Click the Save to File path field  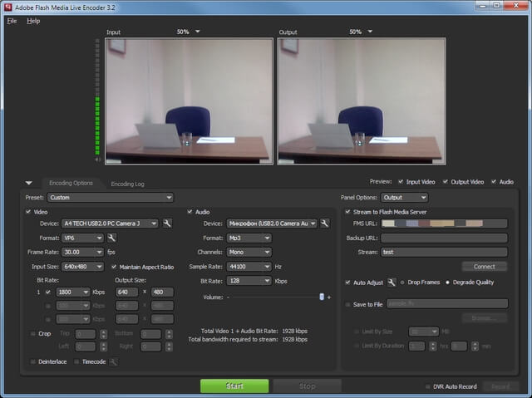pos(447,304)
